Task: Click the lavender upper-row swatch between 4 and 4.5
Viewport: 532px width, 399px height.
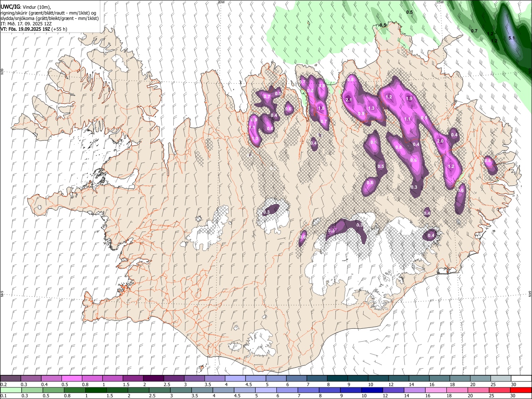Action: click(x=235, y=379)
